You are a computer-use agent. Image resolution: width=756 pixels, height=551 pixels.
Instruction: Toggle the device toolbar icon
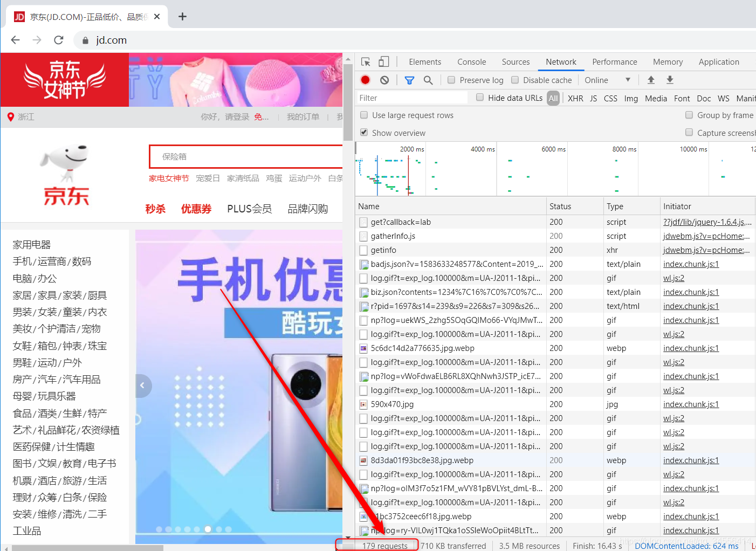coord(383,61)
